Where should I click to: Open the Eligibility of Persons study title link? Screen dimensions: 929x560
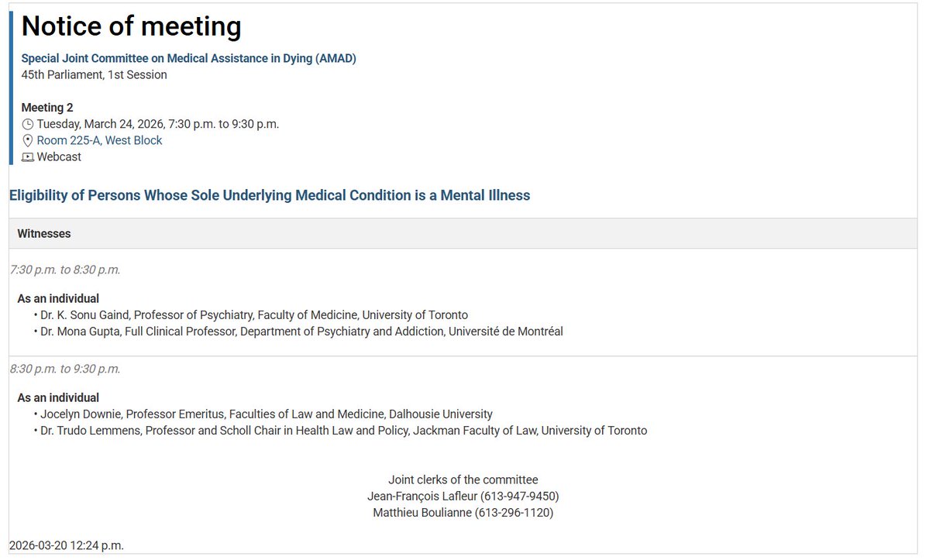tap(269, 195)
